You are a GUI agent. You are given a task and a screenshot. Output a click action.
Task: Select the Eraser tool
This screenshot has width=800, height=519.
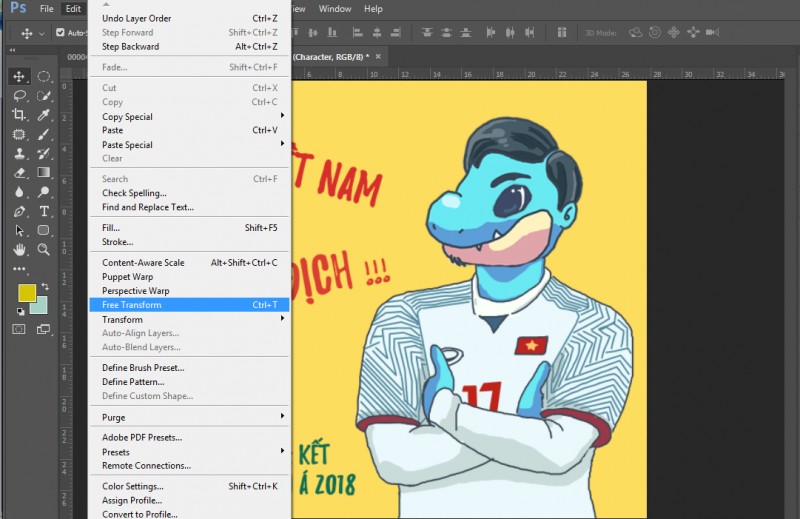click(19, 172)
